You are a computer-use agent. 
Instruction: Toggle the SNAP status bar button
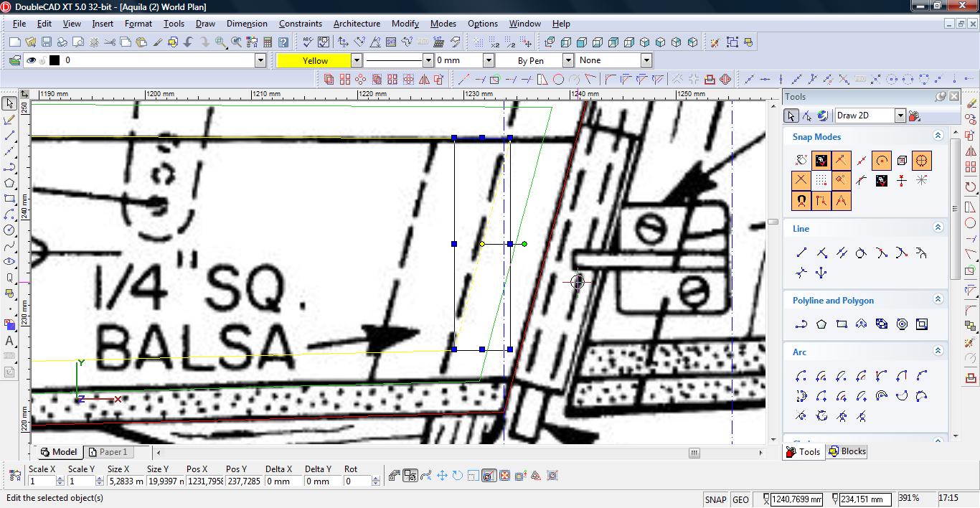coord(715,499)
